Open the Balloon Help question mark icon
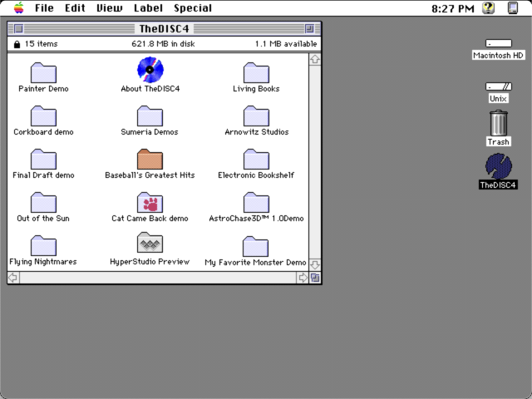The image size is (532, 399). coord(489,7)
